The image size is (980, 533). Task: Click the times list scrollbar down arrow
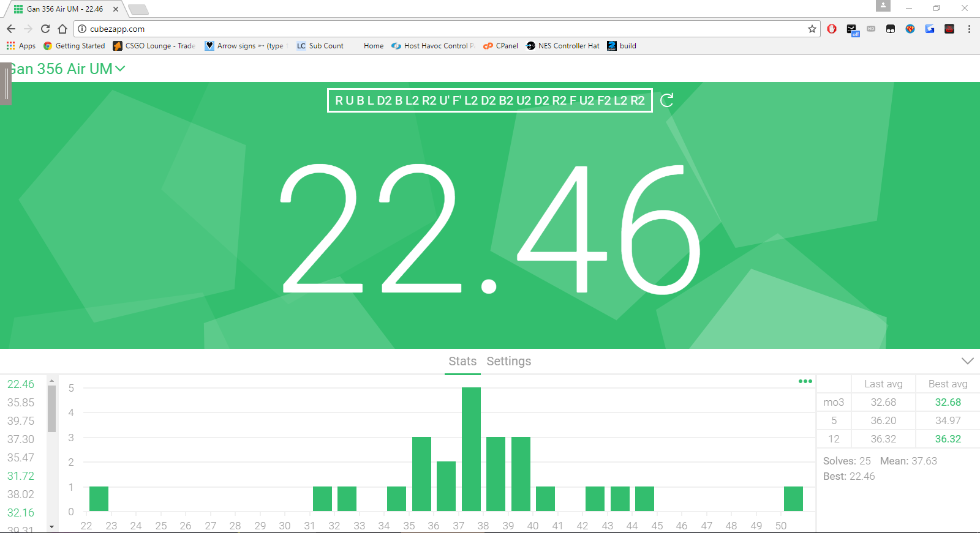[x=52, y=526]
